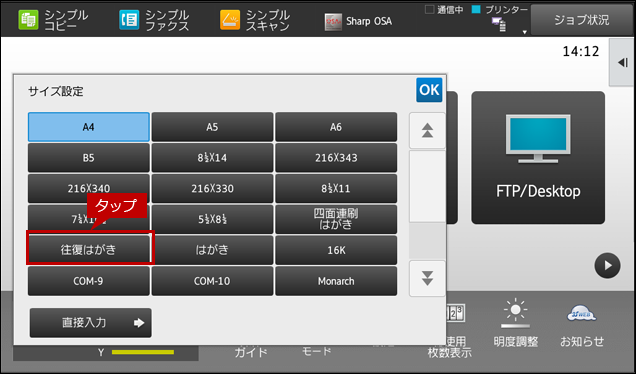This screenshot has height=374, width=636.
Task: Choose 8½X11 paper size
Action: tap(336, 189)
